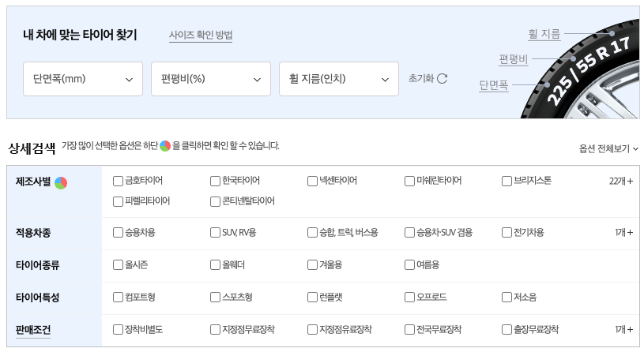
Task: Check 지정점무료장착 checkbox
Action: pyautogui.click(x=215, y=330)
